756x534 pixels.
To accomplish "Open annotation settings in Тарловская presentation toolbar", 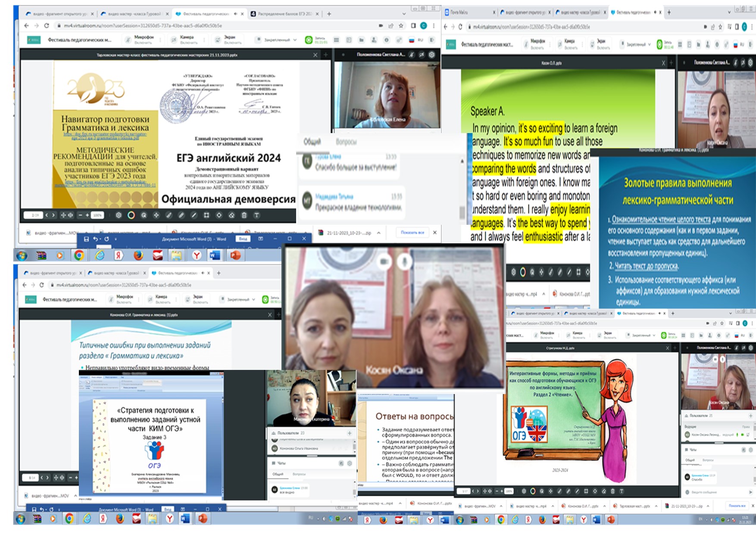I will [x=119, y=215].
